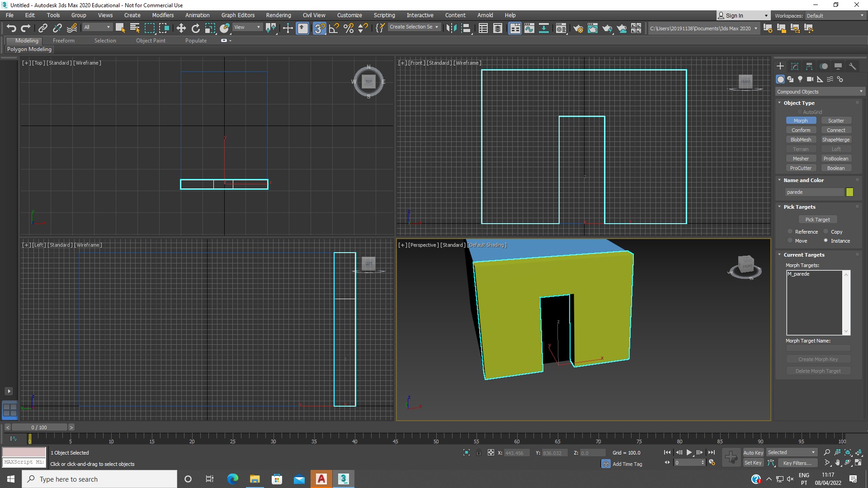Click the Pick Target button
Screen dimensions: 868x488
tap(817, 220)
